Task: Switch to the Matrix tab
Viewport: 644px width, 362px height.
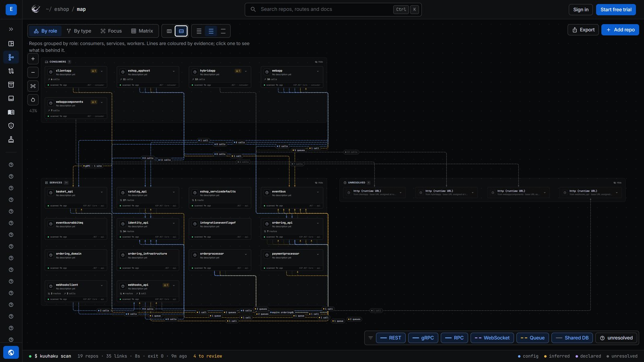Action: click(x=142, y=31)
